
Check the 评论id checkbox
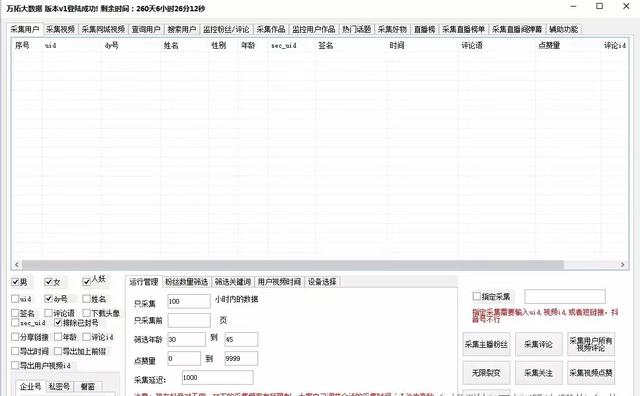point(86,337)
